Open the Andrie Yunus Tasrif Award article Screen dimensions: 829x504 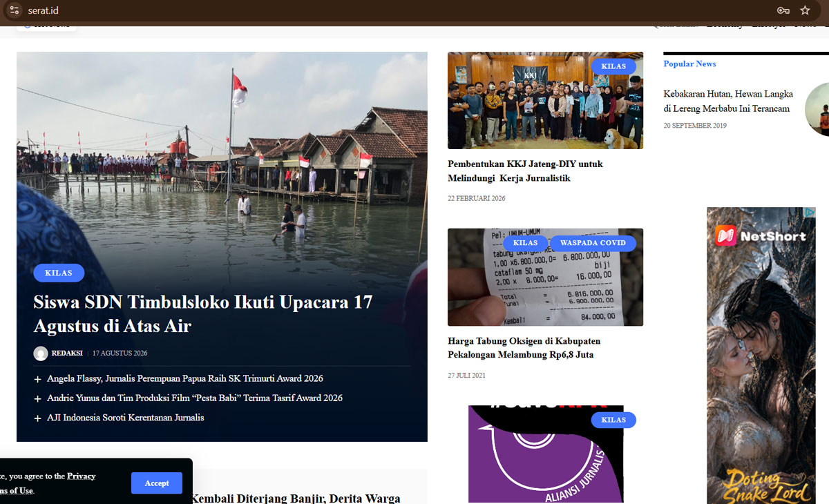195,398
